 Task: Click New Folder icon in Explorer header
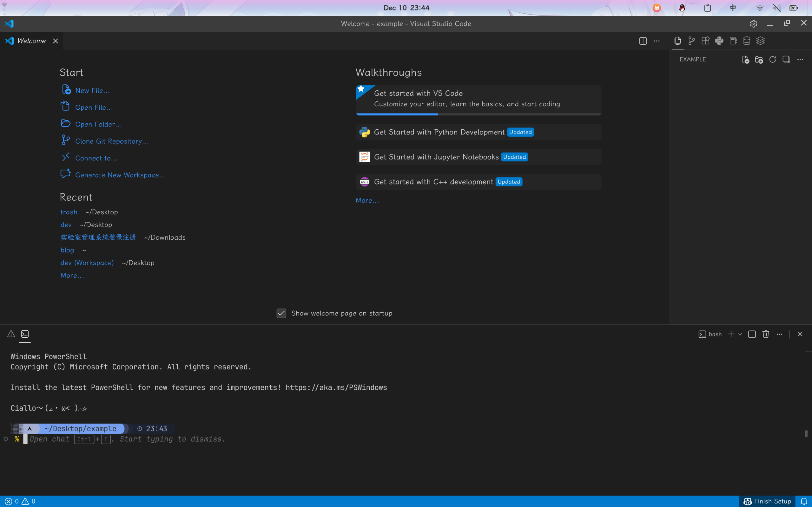759,60
